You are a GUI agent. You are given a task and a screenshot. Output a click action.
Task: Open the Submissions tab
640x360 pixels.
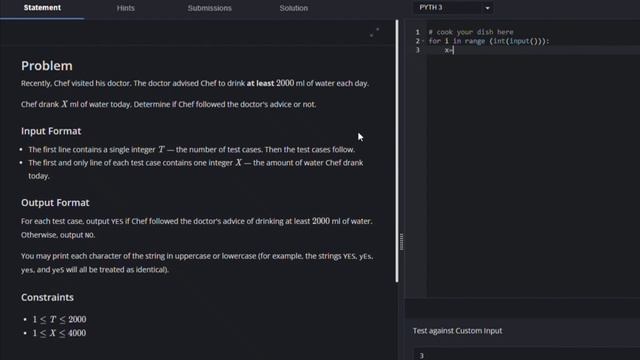pyautogui.click(x=209, y=8)
